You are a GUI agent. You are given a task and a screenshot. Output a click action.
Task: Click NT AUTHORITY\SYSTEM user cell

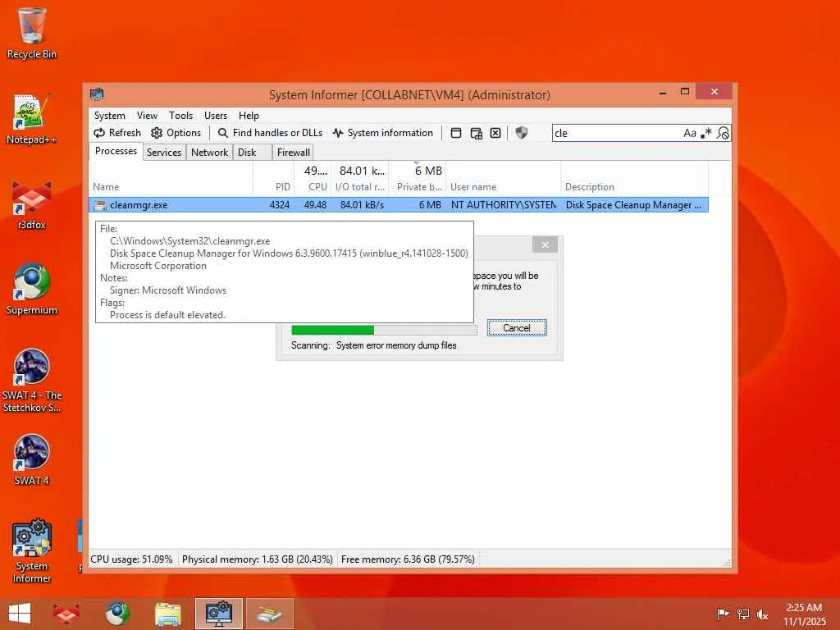(503, 204)
